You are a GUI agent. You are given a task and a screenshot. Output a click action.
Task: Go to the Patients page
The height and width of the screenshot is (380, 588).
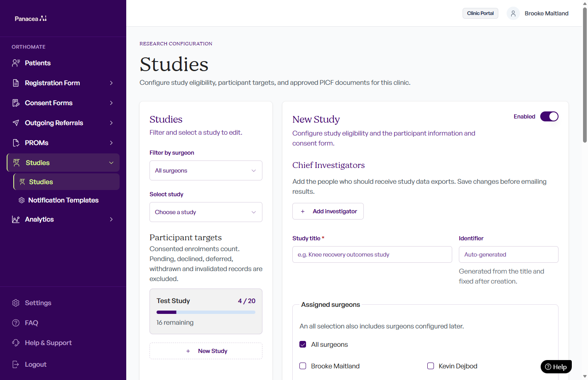click(x=63, y=63)
